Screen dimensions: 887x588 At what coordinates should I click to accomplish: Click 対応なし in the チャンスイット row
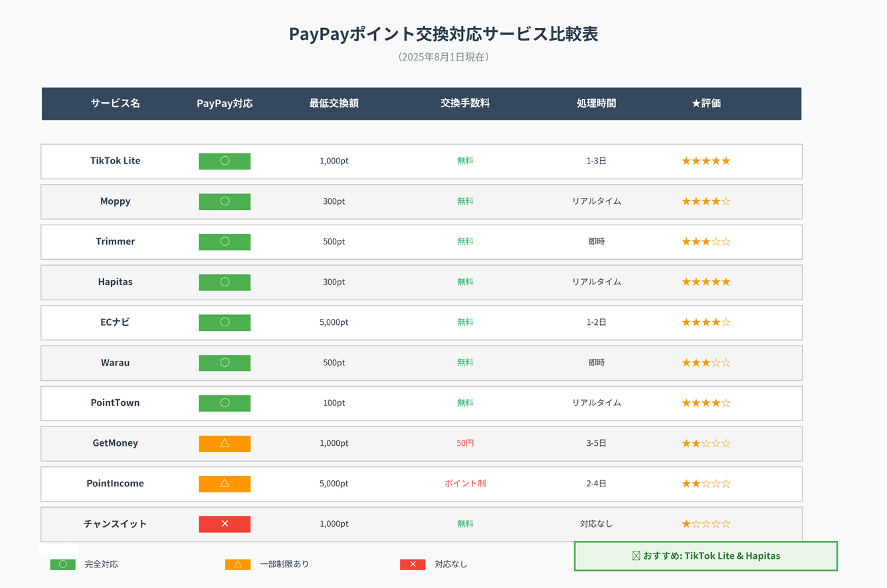tap(597, 524)
